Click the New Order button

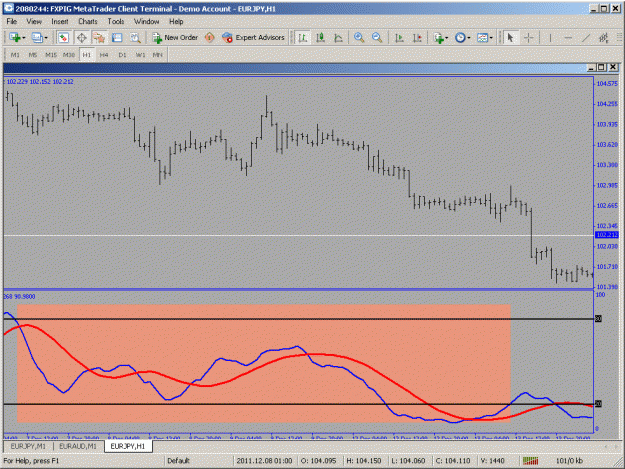click(x=175, y=38)
